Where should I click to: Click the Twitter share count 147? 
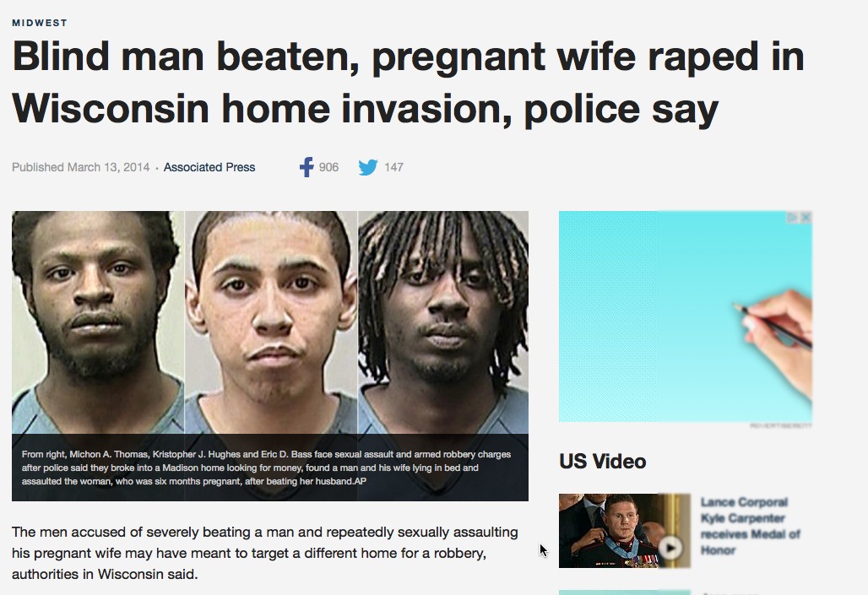[393, 167]
